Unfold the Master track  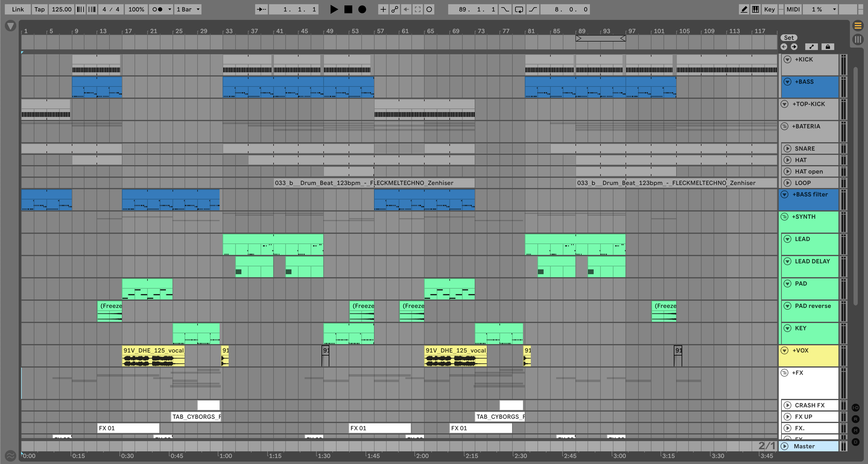pos(785,446)
